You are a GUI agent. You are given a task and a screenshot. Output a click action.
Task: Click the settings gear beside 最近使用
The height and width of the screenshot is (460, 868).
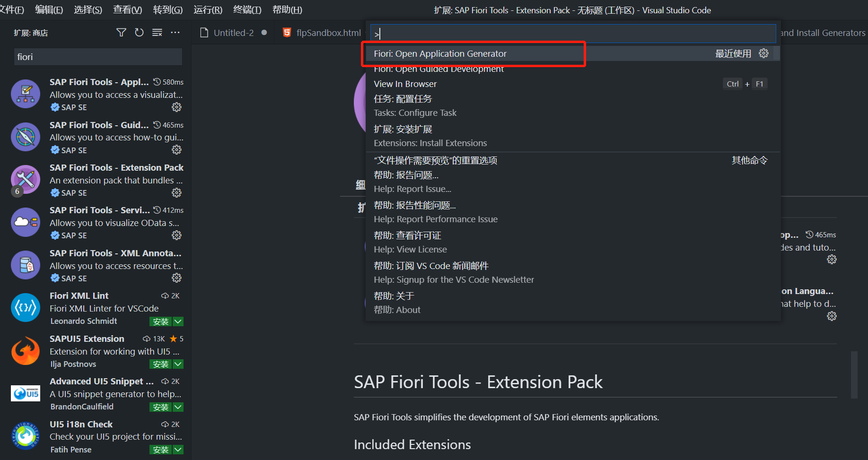[x=764, y=53]
